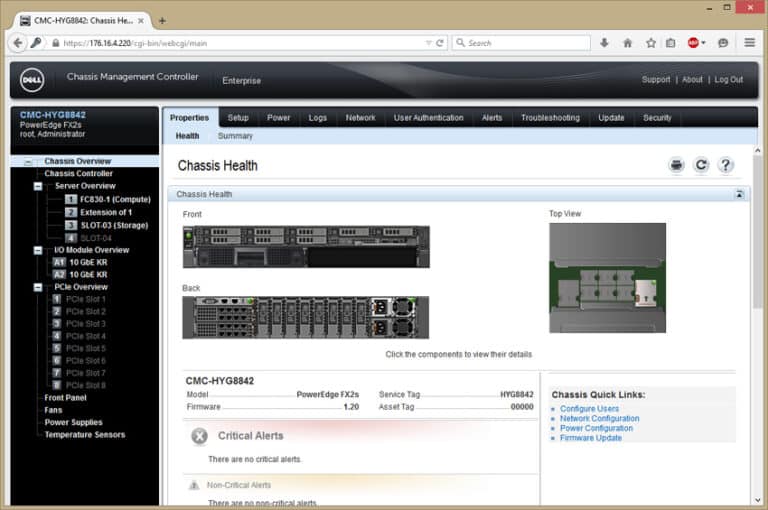
Task: Open address bar history dropdown arrow
Action: [429, 43]
